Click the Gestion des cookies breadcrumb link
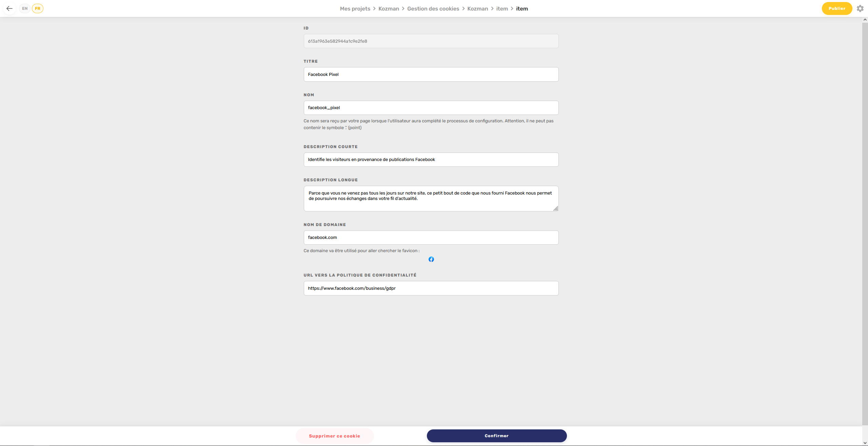The width and height of the screenshot is (868, 446). pos(433,8)
